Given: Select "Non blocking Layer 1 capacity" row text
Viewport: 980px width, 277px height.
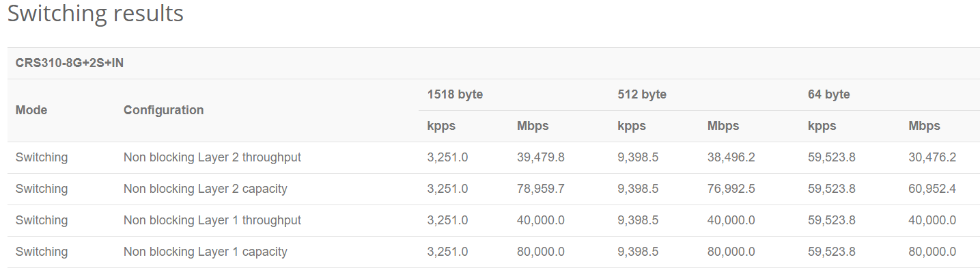Looking at the screenshot, I should pos(205,252).
